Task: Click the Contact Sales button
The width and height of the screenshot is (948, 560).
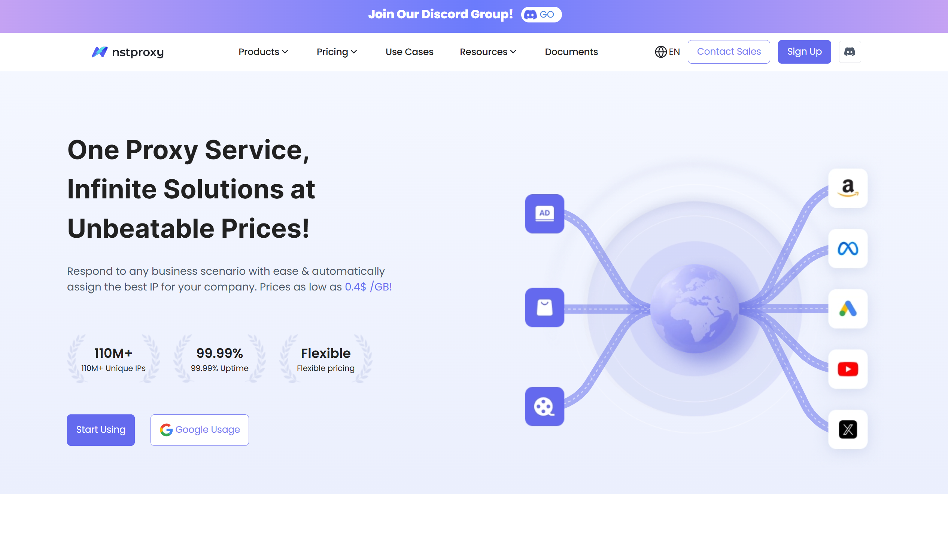Action: pyautogui.click(x=728, y=52)
